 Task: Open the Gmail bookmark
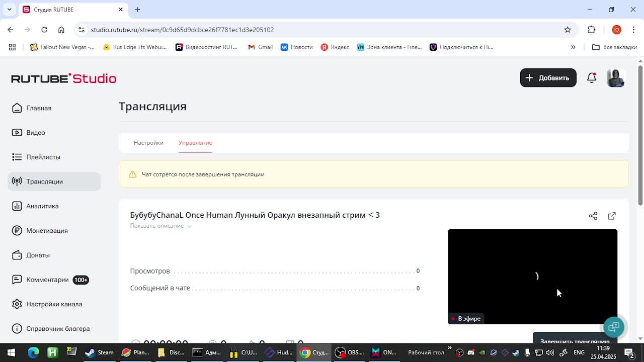(x=260, y=47)
